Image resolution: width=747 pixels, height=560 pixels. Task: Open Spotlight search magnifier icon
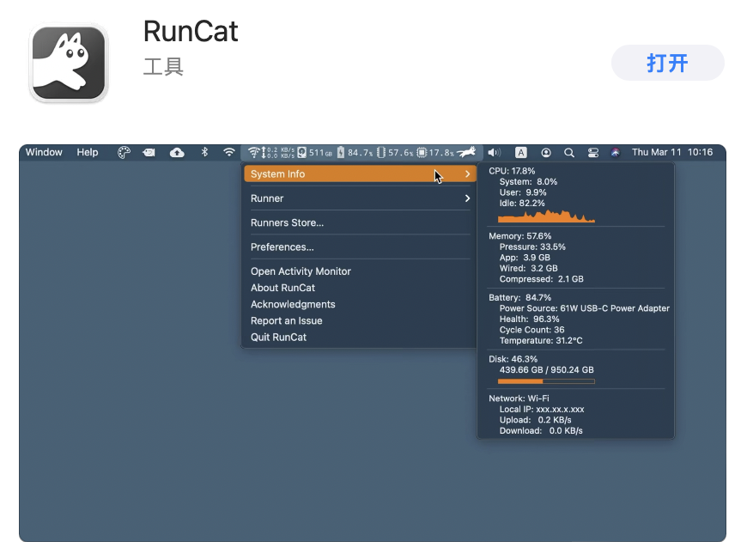coord(568,153)
